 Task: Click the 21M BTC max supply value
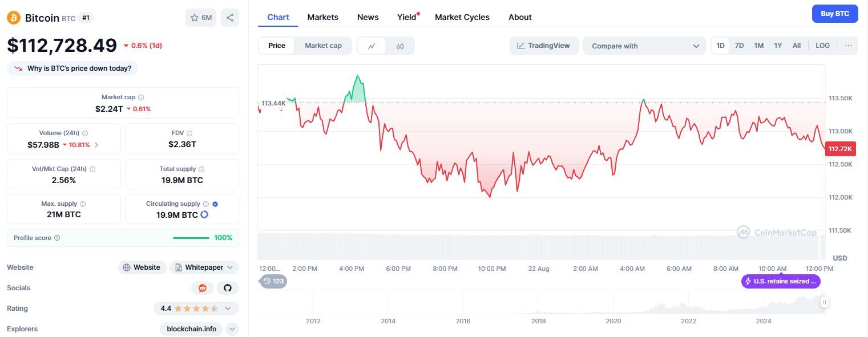(64, 215)
